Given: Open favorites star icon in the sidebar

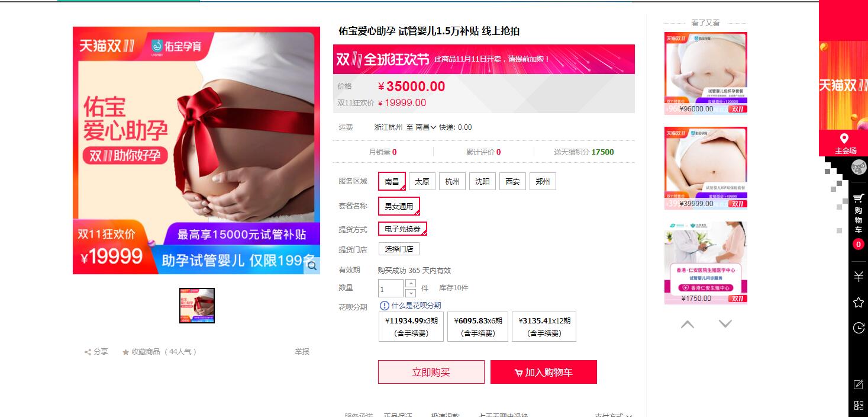Looking at the screenshot, I should pyautogui.click(x=858, y=302).
